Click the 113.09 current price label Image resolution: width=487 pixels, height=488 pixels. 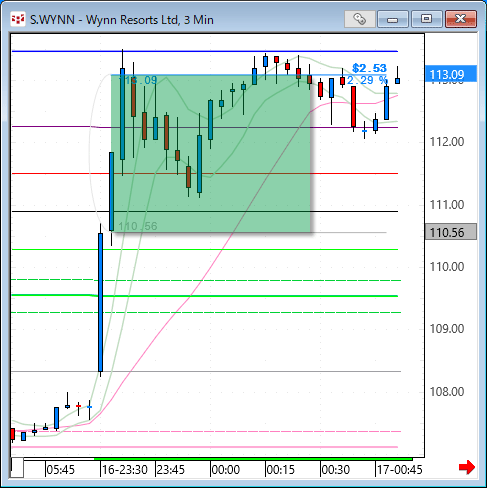451,74
